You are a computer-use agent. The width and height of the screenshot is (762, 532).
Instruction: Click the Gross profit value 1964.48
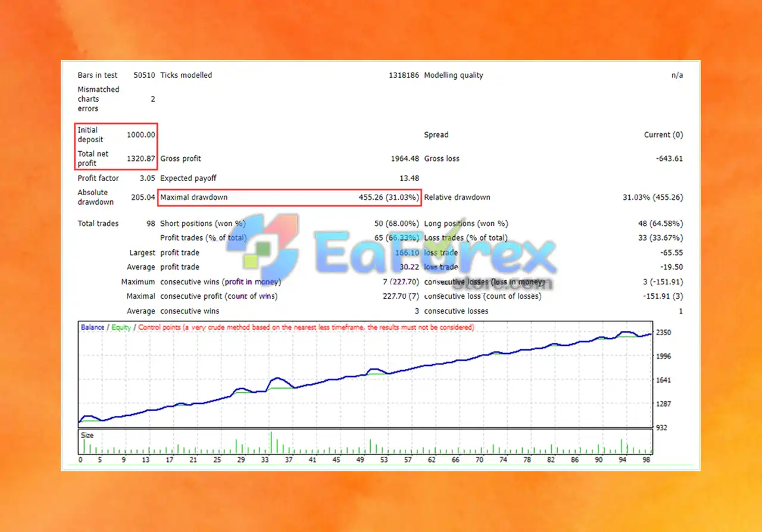(405, 159)
